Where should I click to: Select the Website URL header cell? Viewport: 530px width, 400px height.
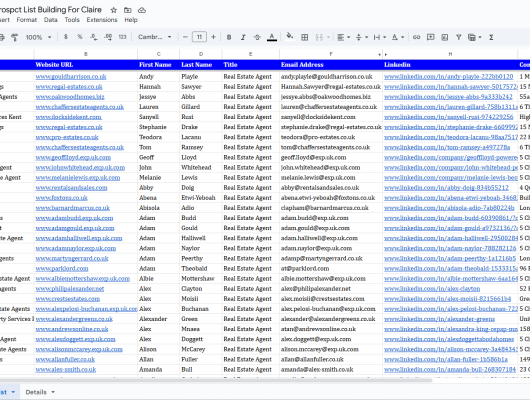click(86, 65)
